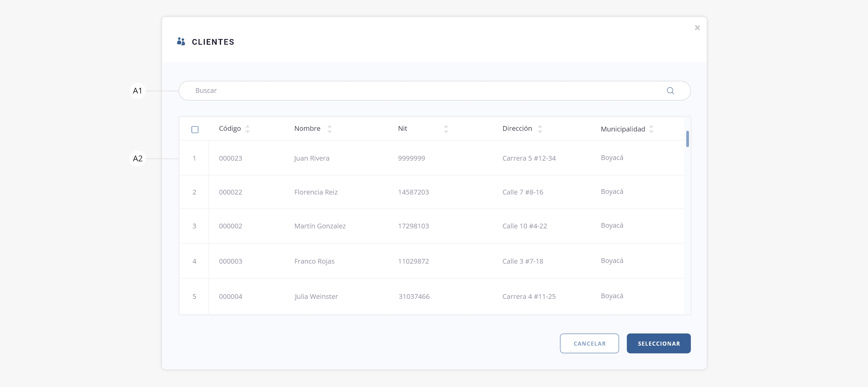
Task: Click the table's vertical scrollbar thumb
Action: 687,139
